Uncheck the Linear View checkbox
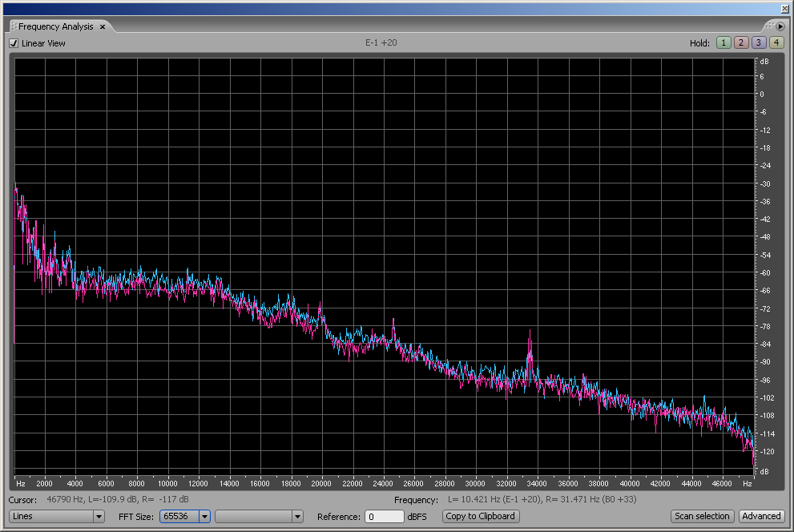Image resolution: width=794 pixels, height=532 pixels. coord(14,43)
